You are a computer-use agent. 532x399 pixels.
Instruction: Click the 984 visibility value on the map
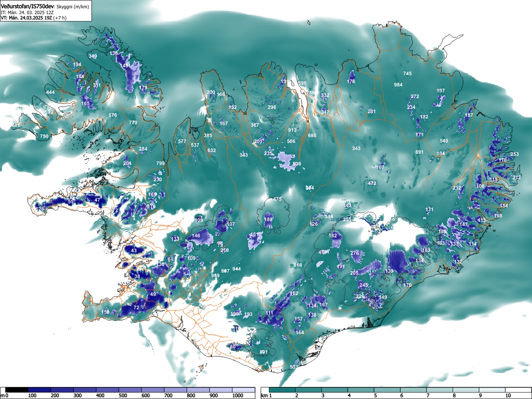[398, 85]
